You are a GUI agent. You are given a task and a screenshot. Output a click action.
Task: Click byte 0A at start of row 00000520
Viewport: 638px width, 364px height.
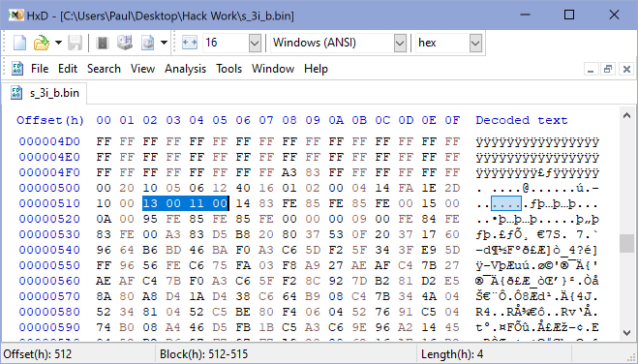(104, 219)
